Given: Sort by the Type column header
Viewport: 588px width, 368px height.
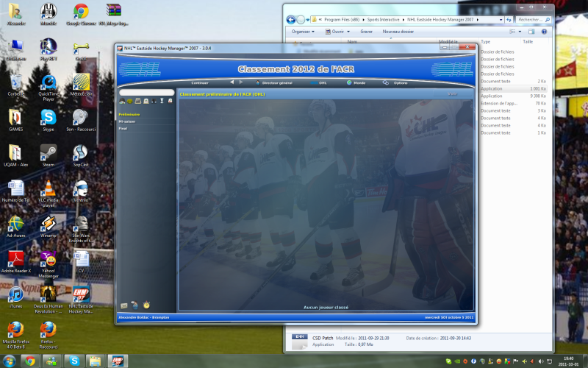Looking at the screenshot, I should pos(485,42).
